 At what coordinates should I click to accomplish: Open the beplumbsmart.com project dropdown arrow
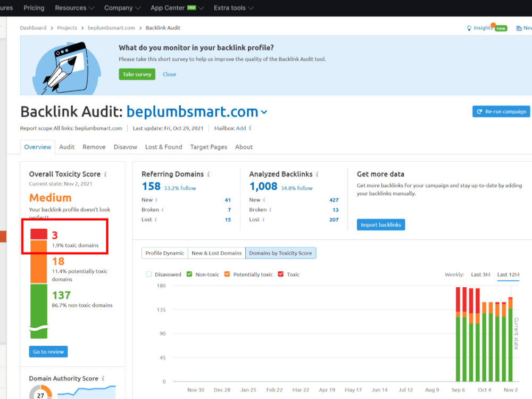[264, 112]
